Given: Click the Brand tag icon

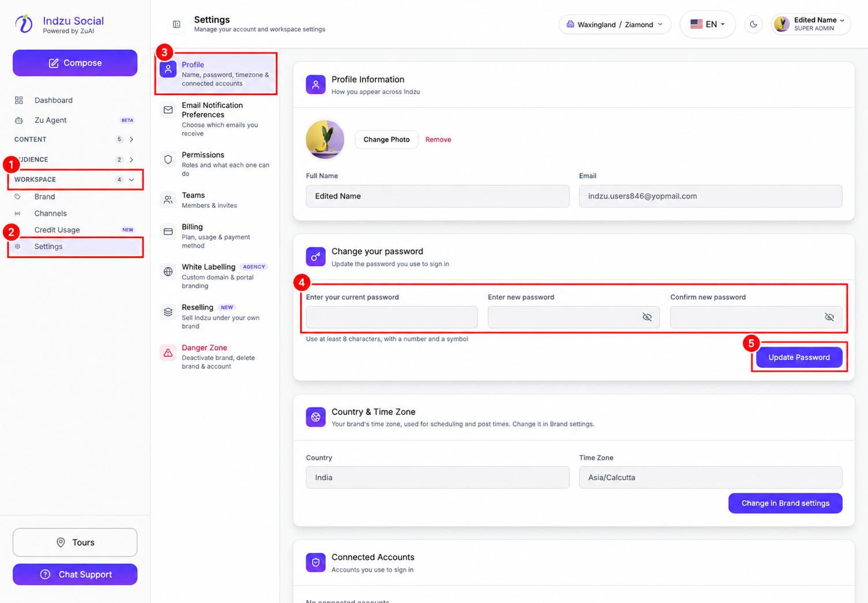Looking at the screenshot, I should click(18, 197).
